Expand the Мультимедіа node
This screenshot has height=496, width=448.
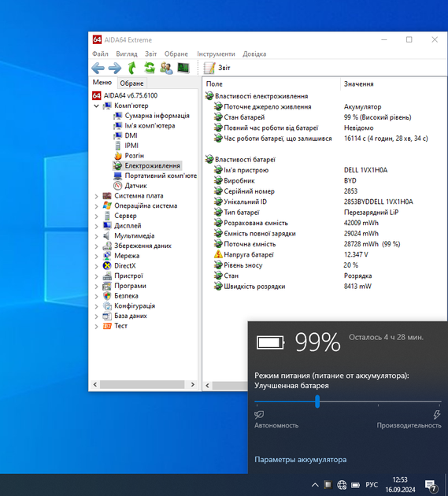coord(97,236)
